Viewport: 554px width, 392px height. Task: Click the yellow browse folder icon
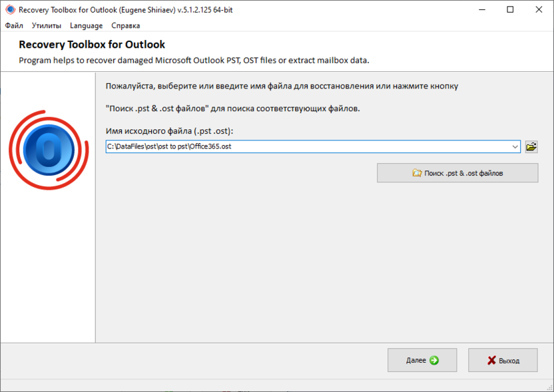coord(531,146)
